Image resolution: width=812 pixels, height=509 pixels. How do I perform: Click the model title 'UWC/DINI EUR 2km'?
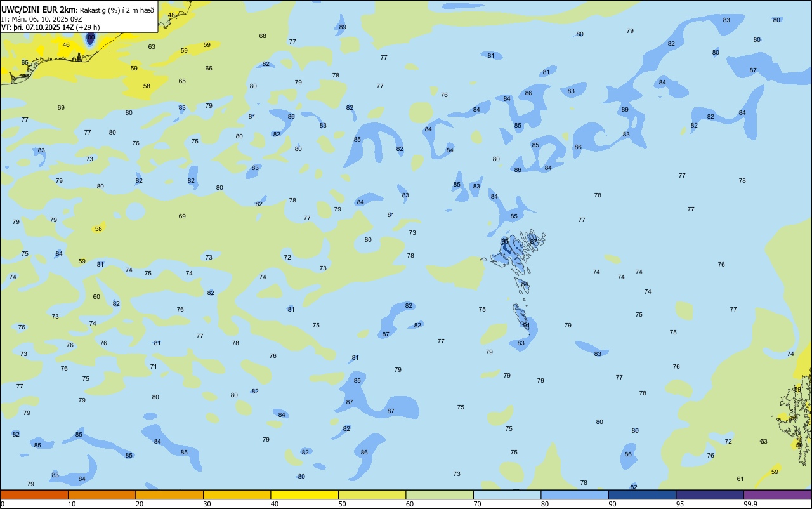(39, 9)
